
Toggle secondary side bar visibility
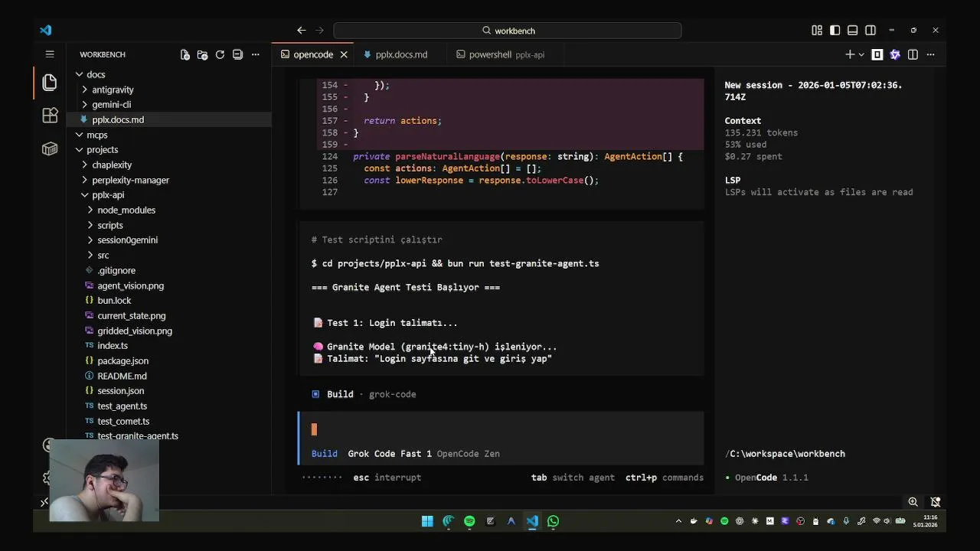pos(871,31)
